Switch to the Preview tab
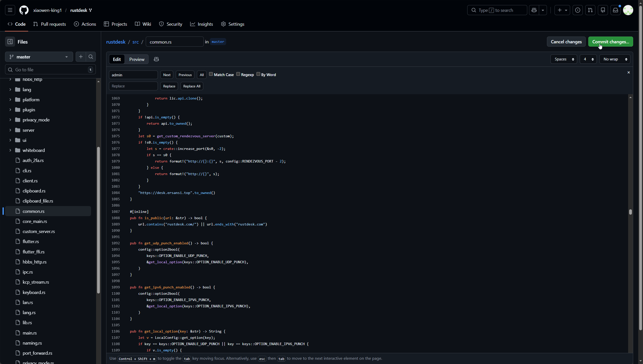 pyautogui.click(x=137, y=59)
